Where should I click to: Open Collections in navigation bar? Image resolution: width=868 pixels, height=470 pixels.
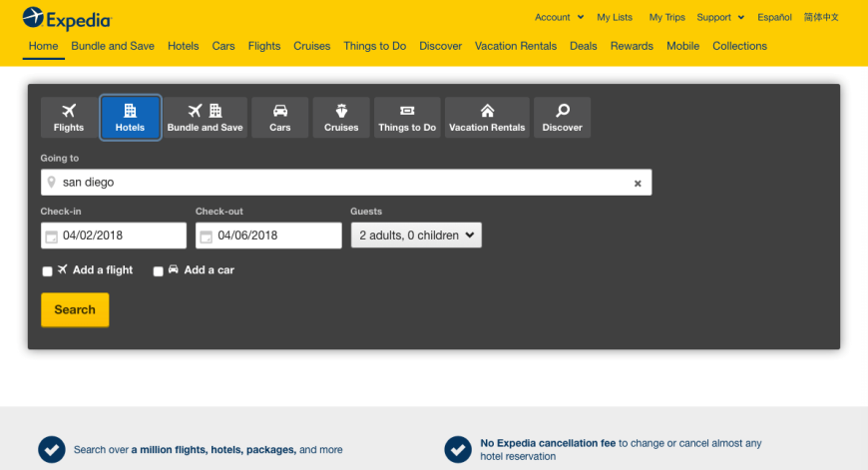click(739, 46)
